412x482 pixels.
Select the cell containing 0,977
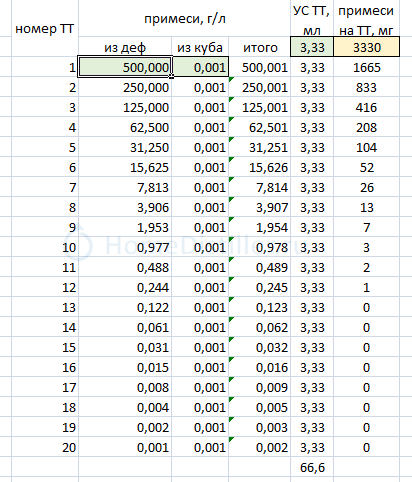point(125,247)
